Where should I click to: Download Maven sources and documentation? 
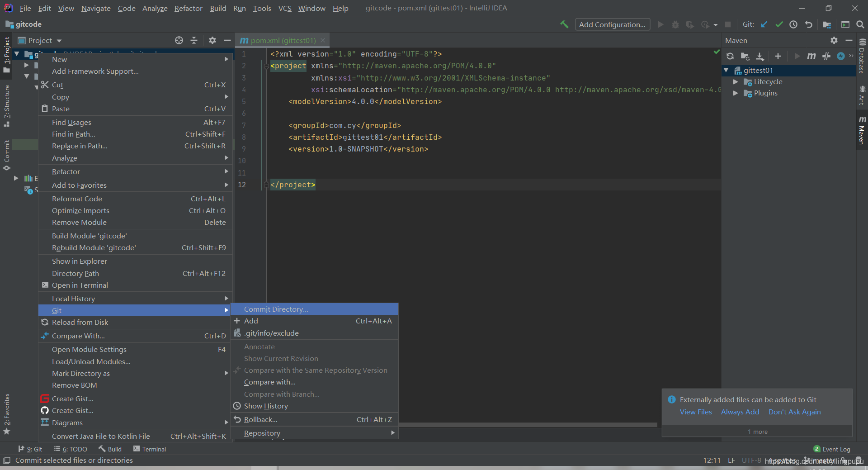pyautogui.click(x=760, y=56)
